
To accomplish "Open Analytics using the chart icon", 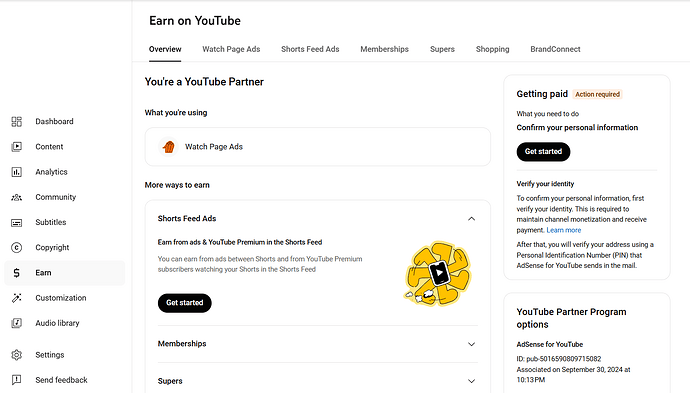I will [16, 172].
